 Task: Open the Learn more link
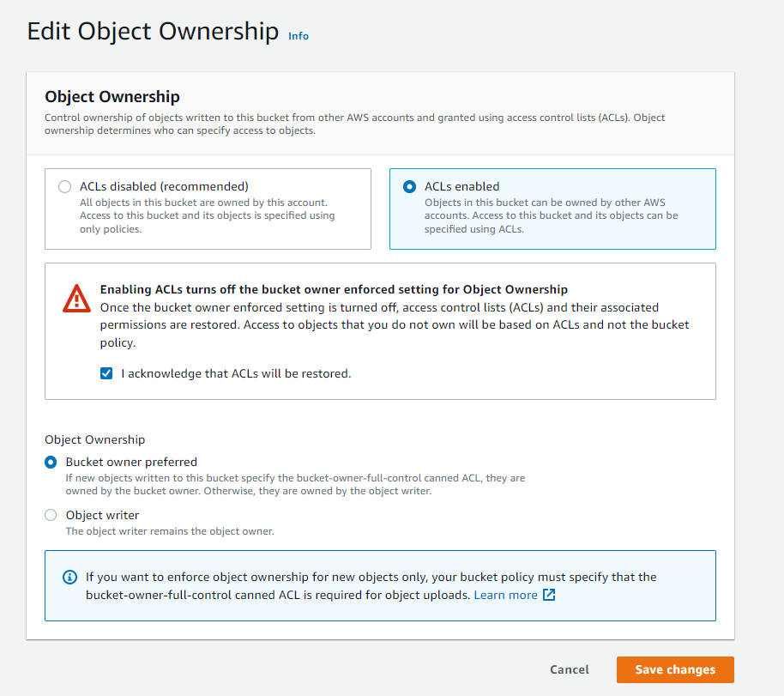coord(505,595)
